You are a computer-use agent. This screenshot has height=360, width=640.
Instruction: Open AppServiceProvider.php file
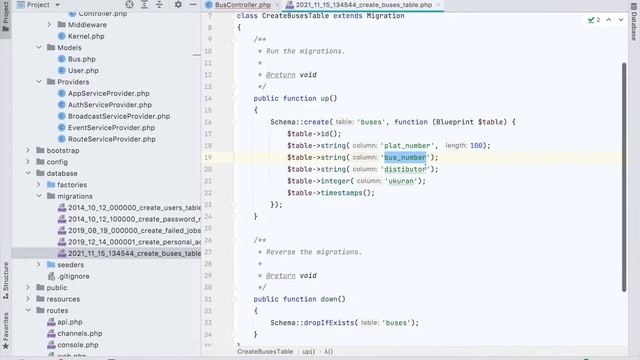[109, 93]
